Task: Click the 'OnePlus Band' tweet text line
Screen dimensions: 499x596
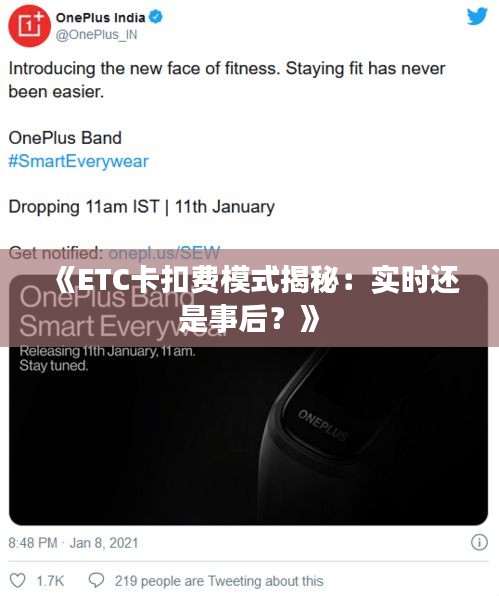Action: (65, 138)
